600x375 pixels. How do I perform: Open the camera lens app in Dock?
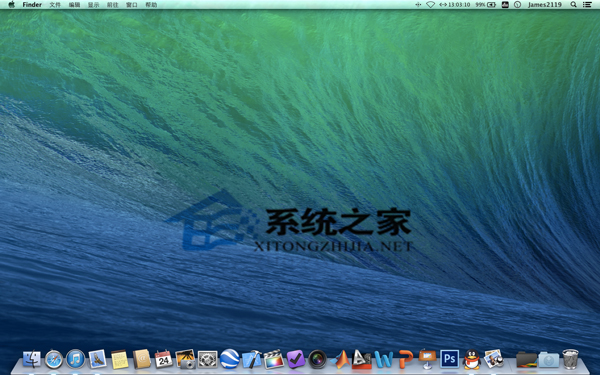coord(318,359)
